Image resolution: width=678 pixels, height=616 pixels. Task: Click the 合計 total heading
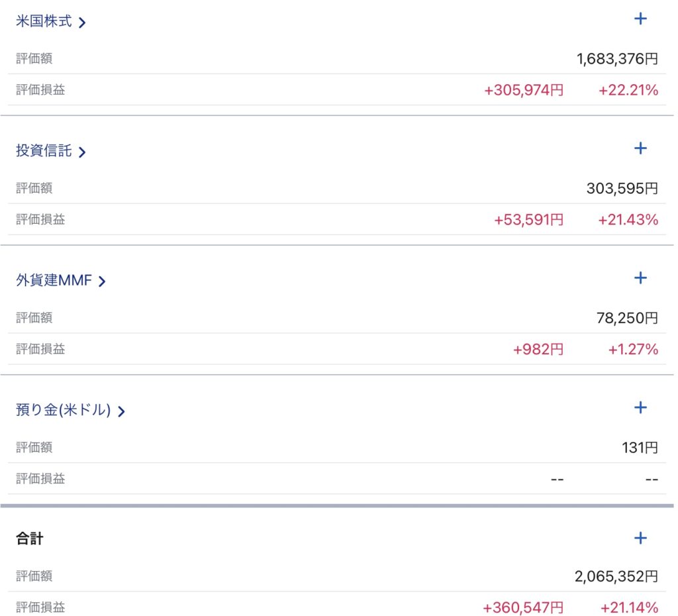point(30,539)
